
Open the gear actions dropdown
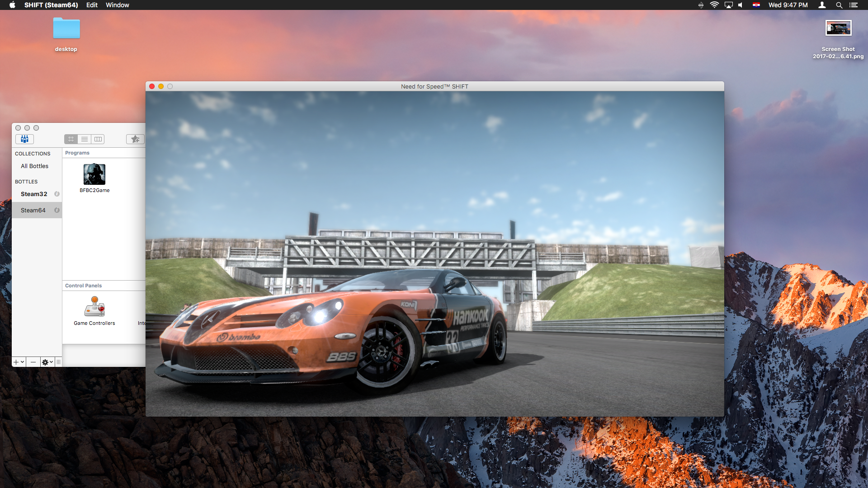(47, 361)
